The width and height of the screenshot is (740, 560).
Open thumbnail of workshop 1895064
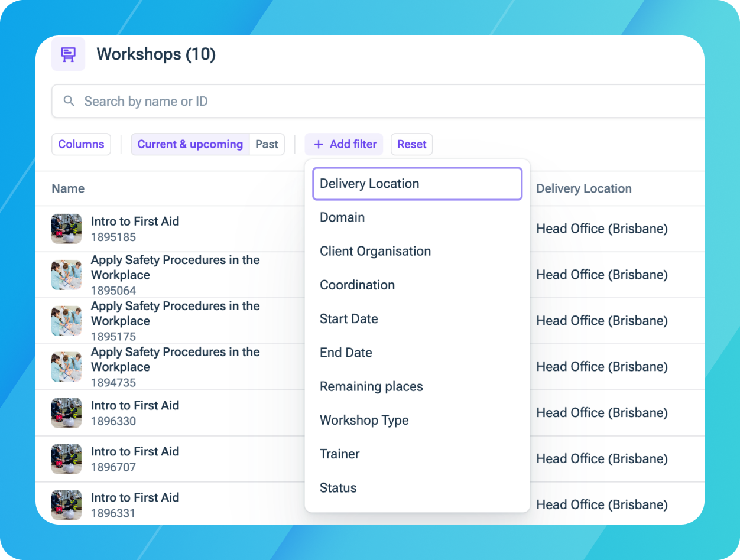(x=66, y=275)
